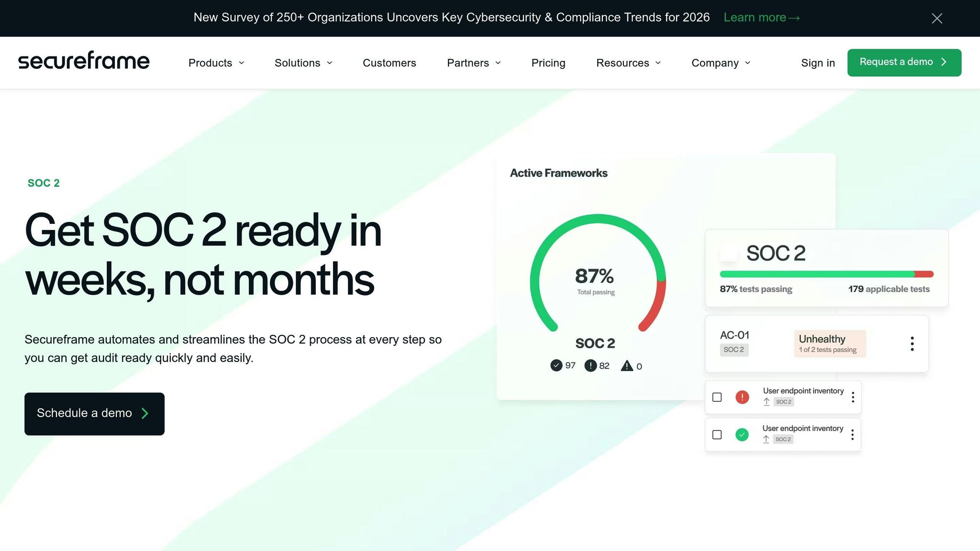Expand the Products dropdown menu
Viewport: 980px width, 551px height.
(x=216, y=63)
